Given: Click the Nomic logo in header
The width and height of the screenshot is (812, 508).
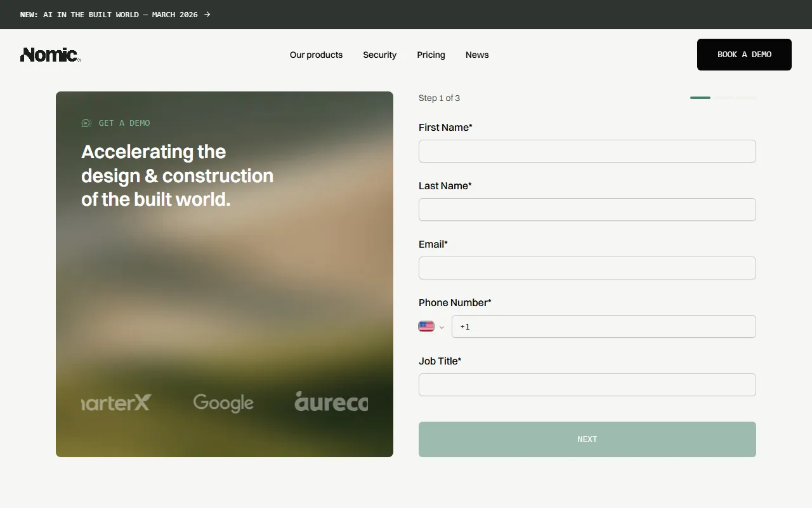Looking at the screenshot, I should click(50, 55).
